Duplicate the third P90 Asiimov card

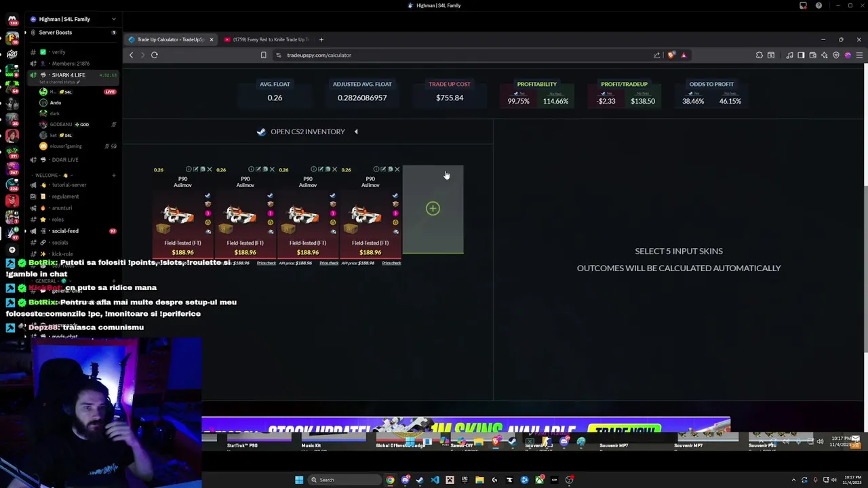[x=328, y=169]
